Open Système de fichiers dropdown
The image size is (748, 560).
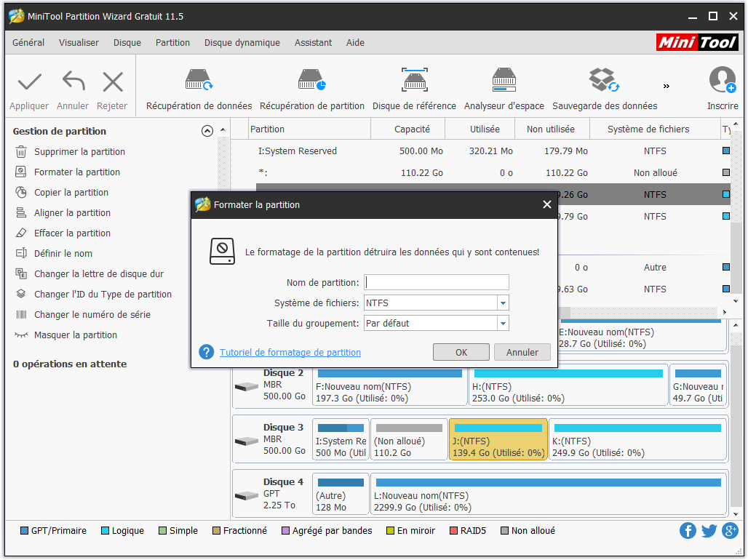503,303
